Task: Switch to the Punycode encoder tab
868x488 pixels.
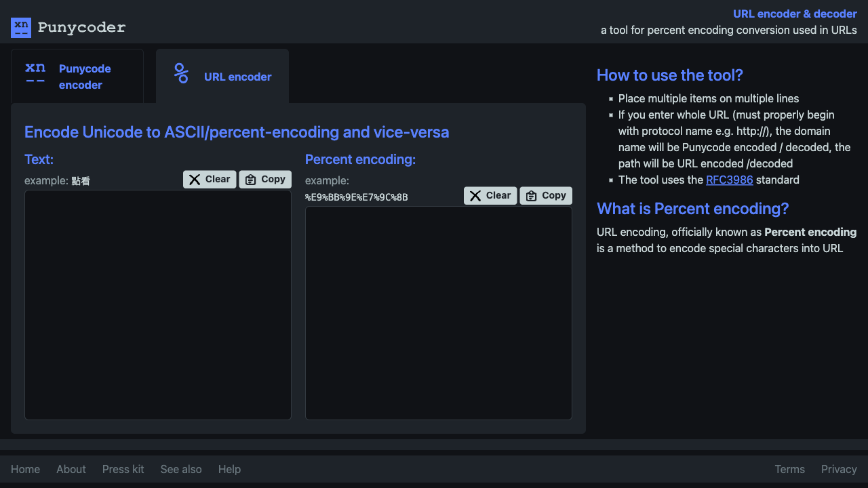Action: pyautogui.click(x=77, y=76)
